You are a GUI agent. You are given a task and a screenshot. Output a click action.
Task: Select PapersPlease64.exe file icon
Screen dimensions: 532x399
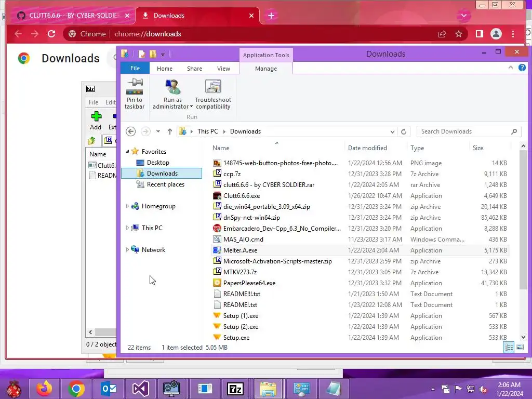click(217, 283)
